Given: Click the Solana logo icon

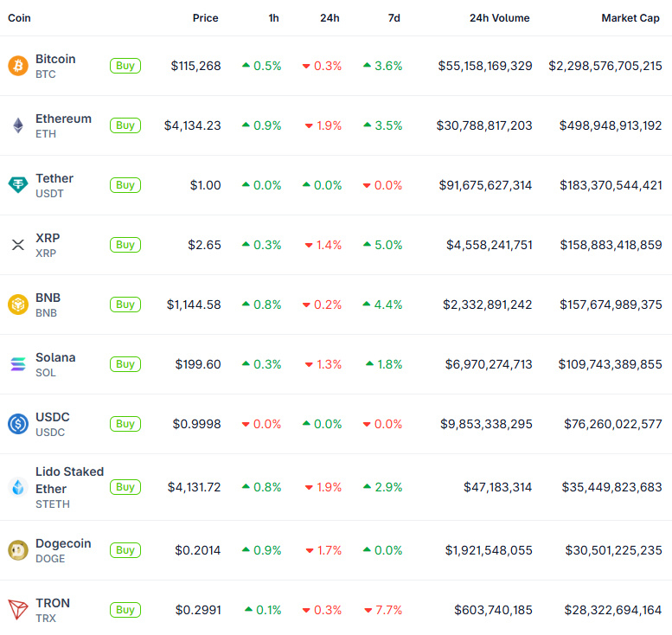Looking at the screenshot, I should point(18,364).
